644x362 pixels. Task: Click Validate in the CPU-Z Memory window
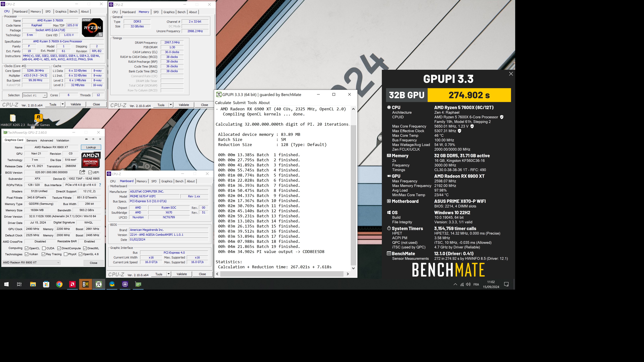184,105
